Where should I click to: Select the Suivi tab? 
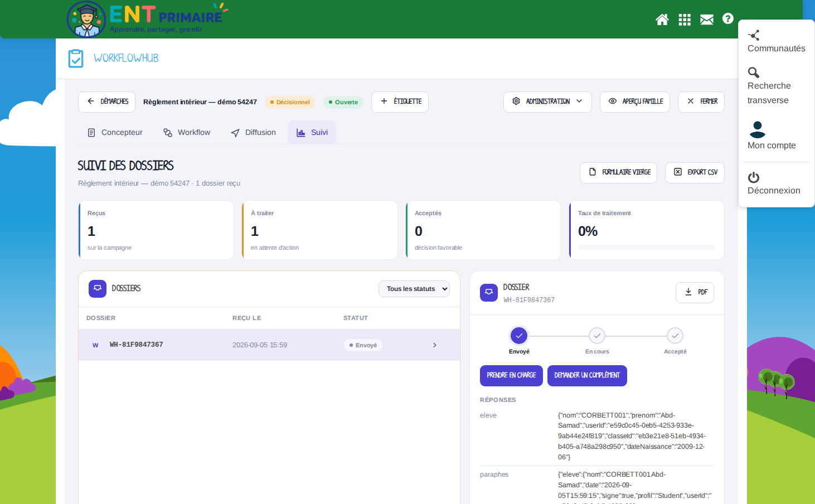point(312,133)
